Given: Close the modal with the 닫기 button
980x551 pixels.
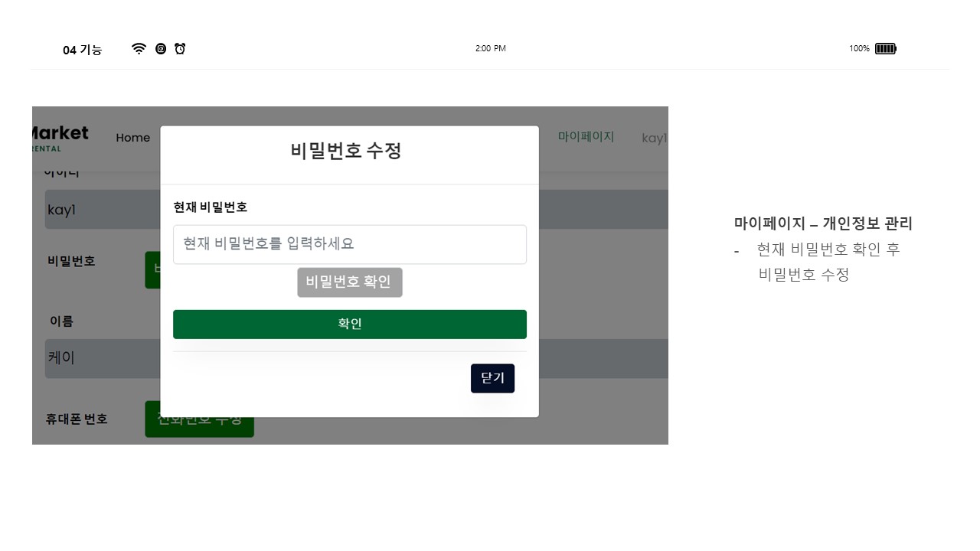Looking at the screenshot, I should click(x=492, y=378).
